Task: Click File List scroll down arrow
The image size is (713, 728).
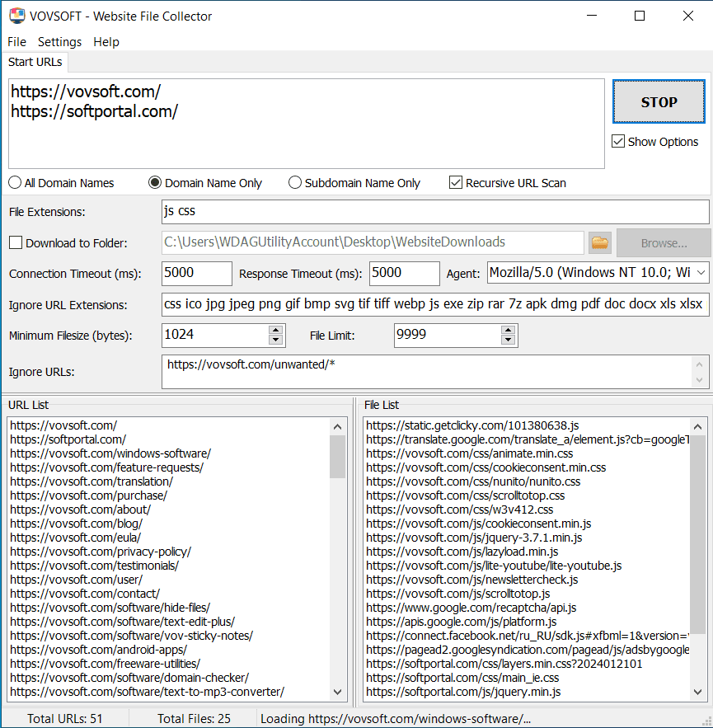Action: [x=697, y=692]
